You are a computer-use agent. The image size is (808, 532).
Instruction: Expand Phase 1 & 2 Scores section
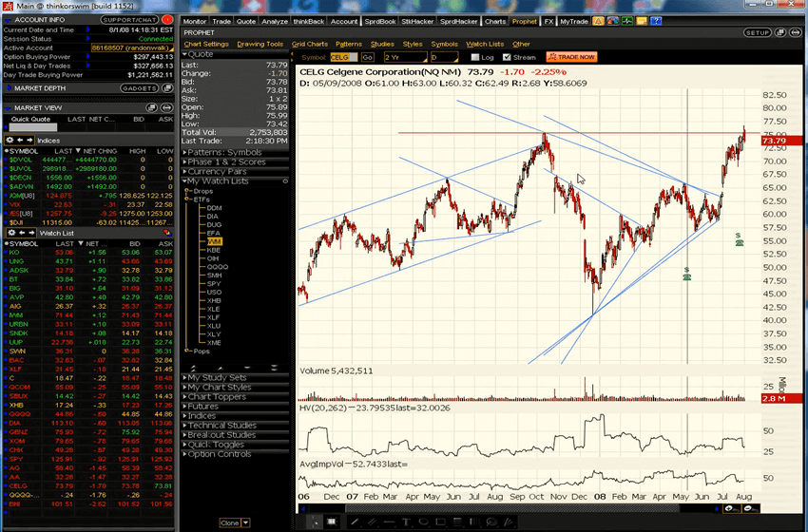[185, 161]
